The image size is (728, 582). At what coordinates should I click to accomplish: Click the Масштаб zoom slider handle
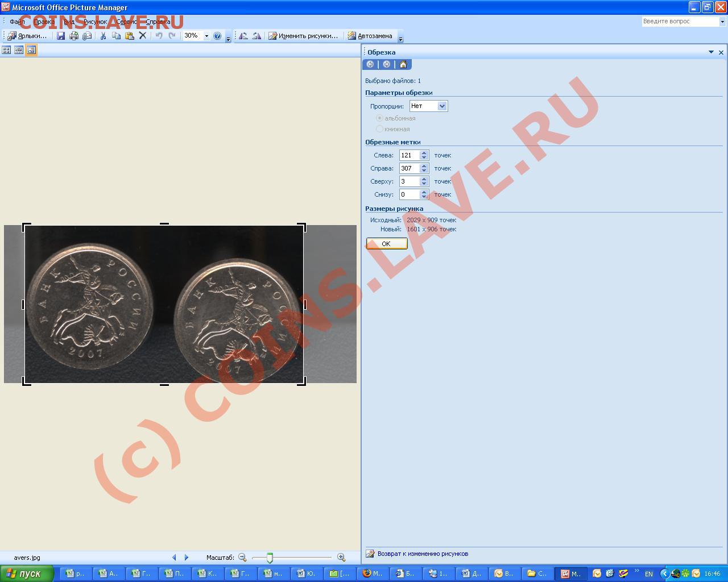(270, 558)
